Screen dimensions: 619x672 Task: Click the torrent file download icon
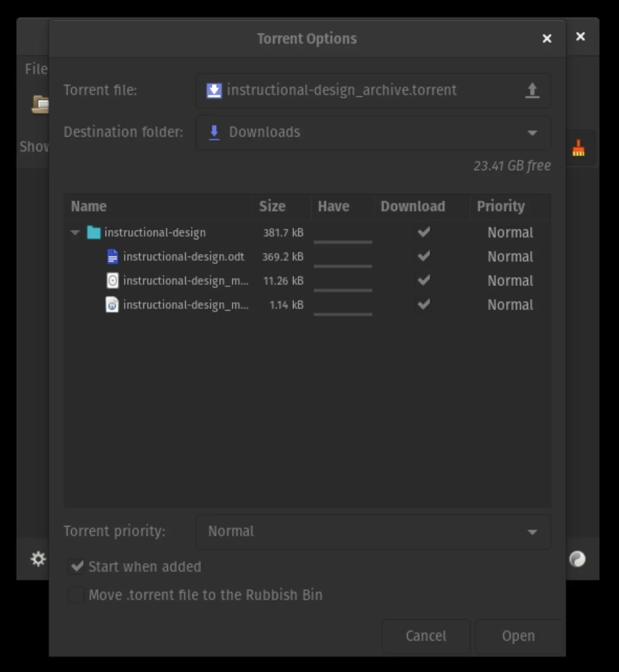click(214, 90)
